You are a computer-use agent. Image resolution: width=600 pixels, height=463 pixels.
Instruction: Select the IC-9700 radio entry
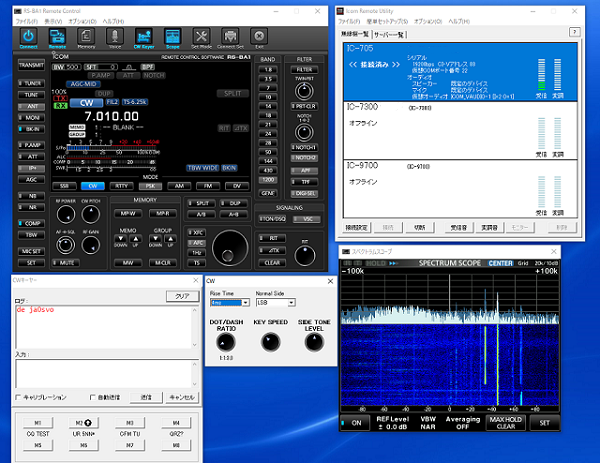click(x=460, y=189)
